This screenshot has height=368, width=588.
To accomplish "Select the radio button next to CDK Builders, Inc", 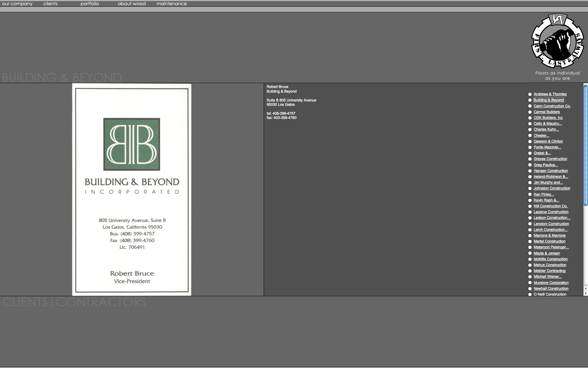I will (x=530, y=118).
